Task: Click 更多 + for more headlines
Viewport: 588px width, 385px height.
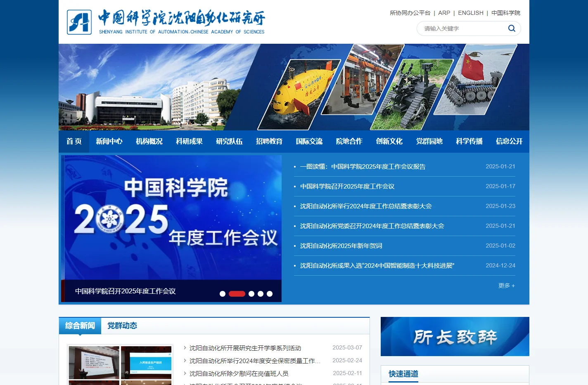Action: pos(507,286)
